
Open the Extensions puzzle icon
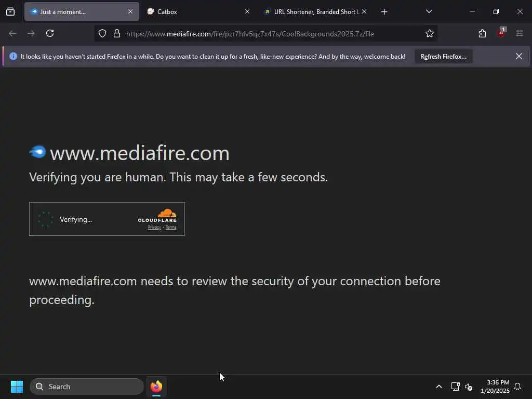click(482, 34)
